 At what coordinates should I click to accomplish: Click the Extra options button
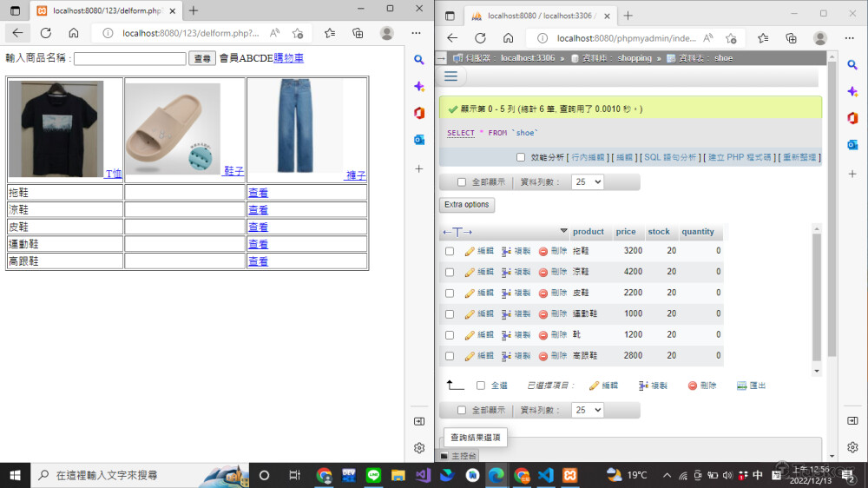(x=467, y=205)
